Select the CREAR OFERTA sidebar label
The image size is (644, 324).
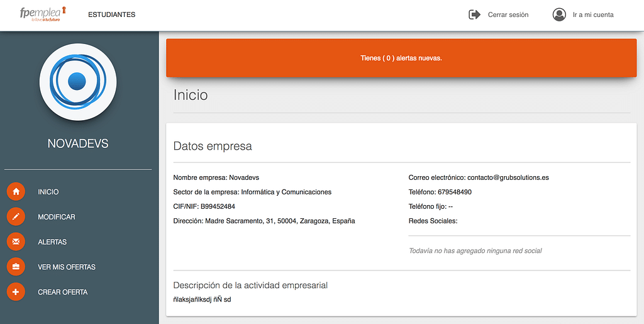coord(63,293)
